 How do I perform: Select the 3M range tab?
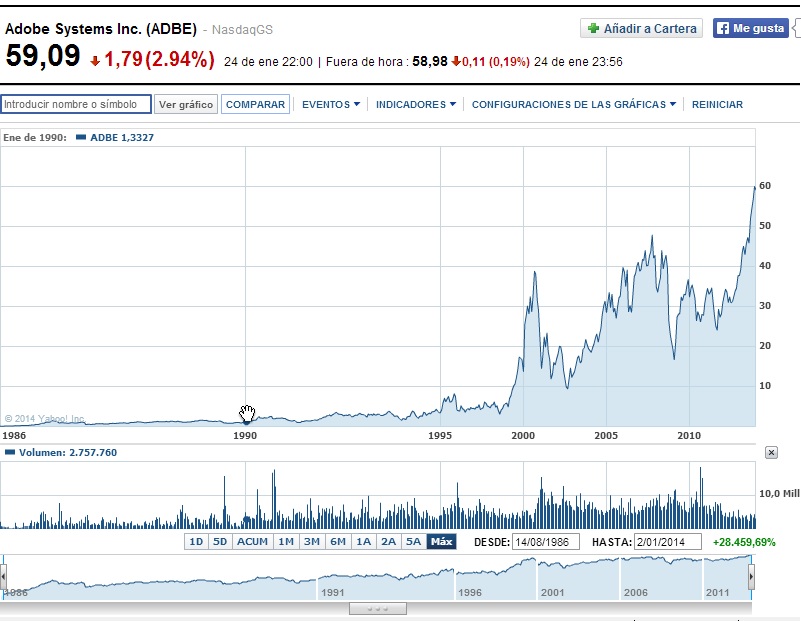tap(312, 541)
